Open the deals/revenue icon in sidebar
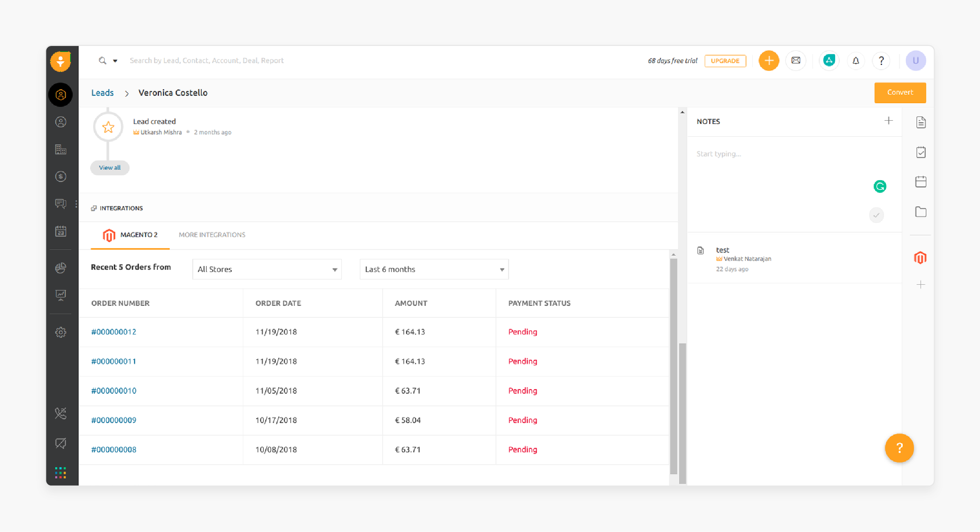The image size is (980, 532). click(61, 177)
